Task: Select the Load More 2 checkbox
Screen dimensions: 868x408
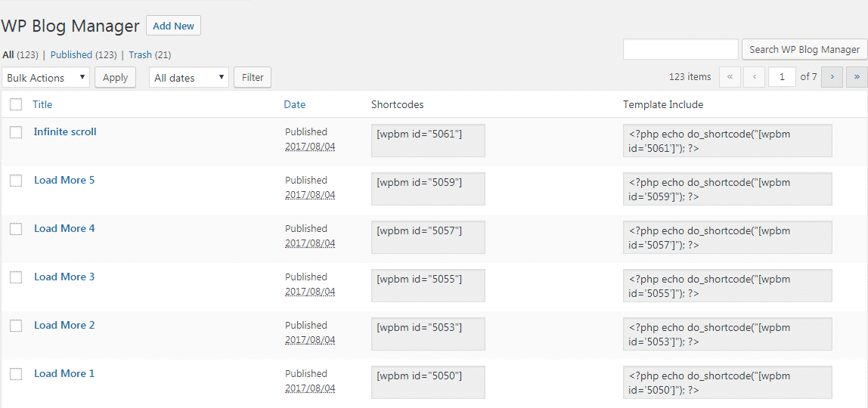Action: click(16, 326)
